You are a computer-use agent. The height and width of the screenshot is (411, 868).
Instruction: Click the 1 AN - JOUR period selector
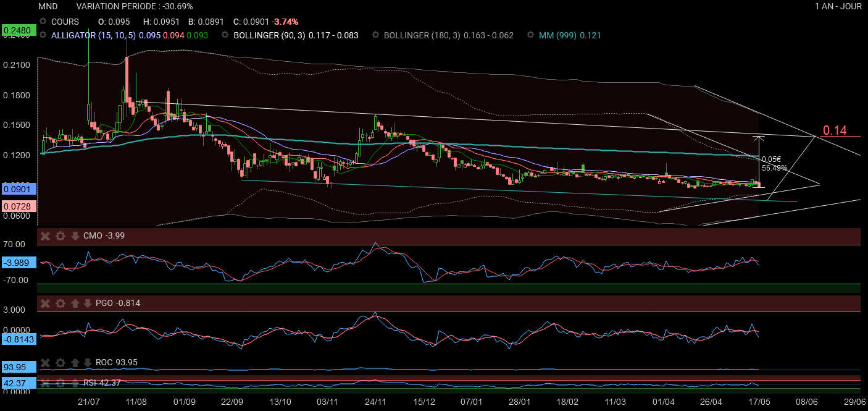838,6
